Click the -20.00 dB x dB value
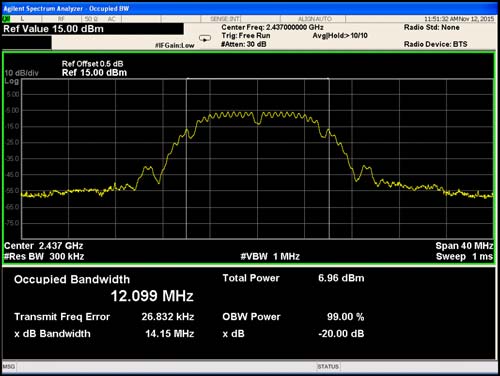The height and width of the screenshot is (376, 500). pos(341,334)
